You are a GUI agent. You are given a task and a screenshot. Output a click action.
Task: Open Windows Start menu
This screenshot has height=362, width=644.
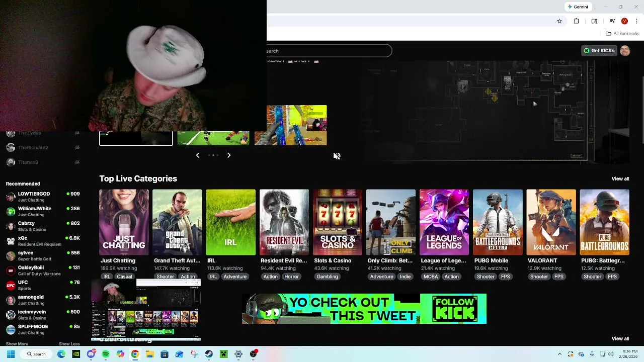11,354
